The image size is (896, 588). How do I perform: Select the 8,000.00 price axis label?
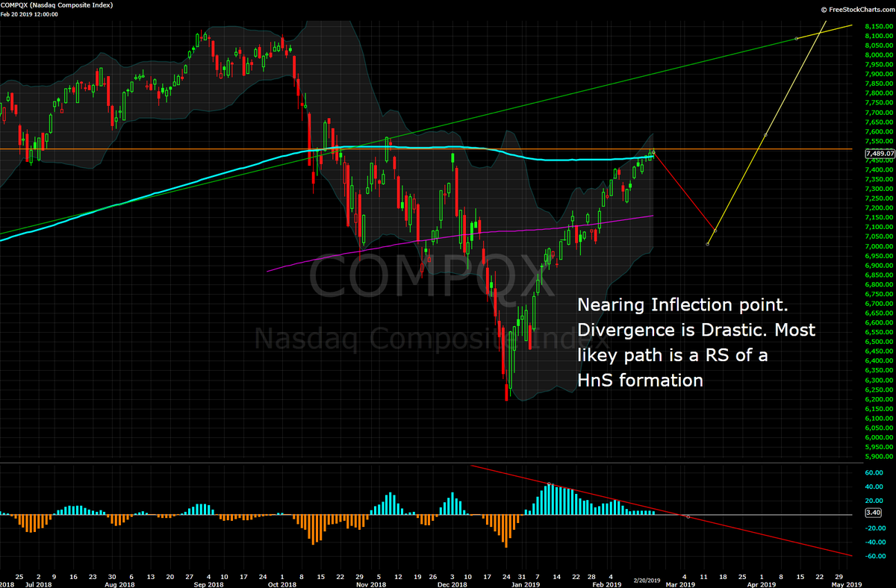(x=879, y=54)
